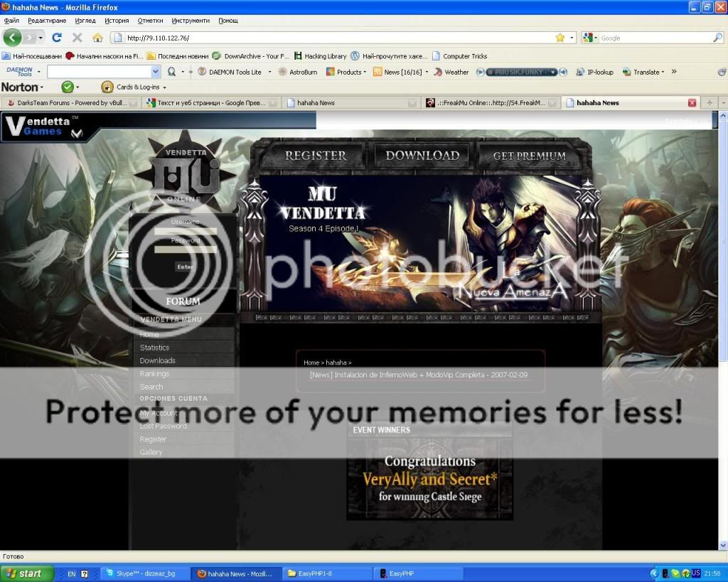728x582 pixels.
Task: Open the EasyPHP1-8 folder taskbar button
Action: click(326, 573)
